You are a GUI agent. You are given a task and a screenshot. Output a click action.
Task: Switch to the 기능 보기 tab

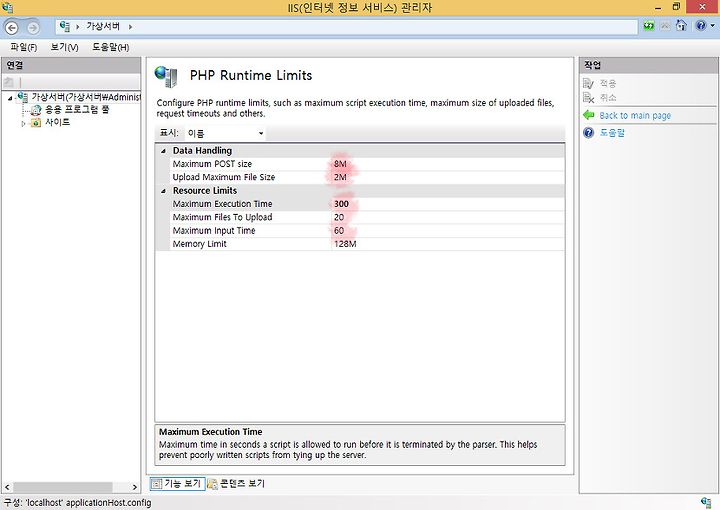pos(177,483)
